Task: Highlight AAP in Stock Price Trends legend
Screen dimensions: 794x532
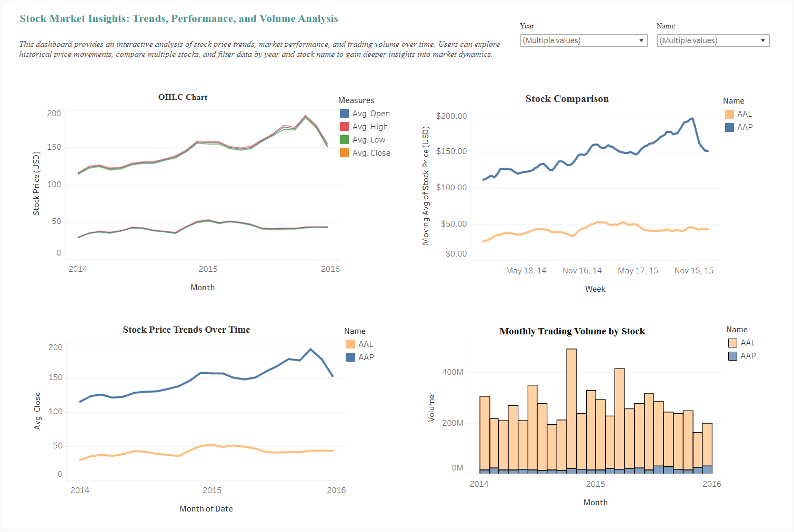Action: click(x=351, y=357)
